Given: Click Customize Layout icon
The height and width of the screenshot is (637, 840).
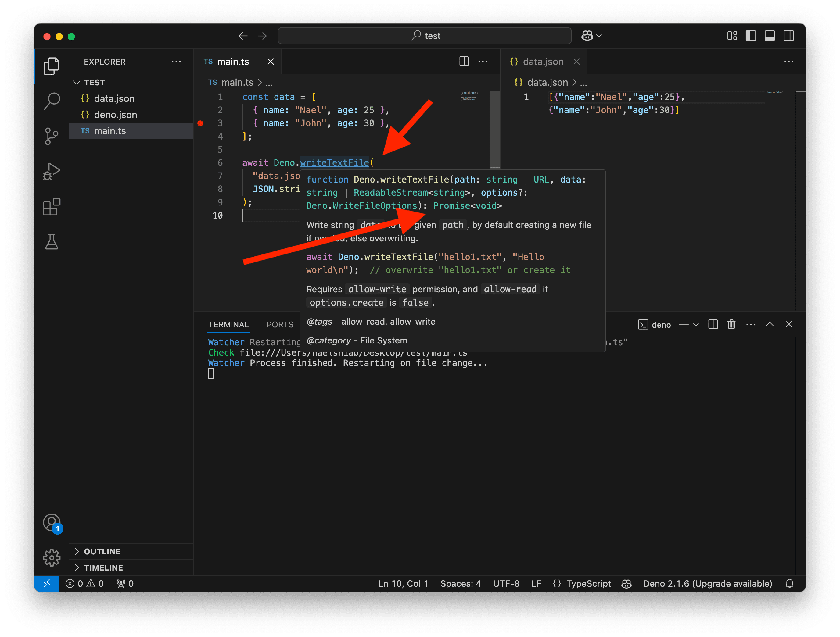Looking at the screenshot, I should coord(732,36).
